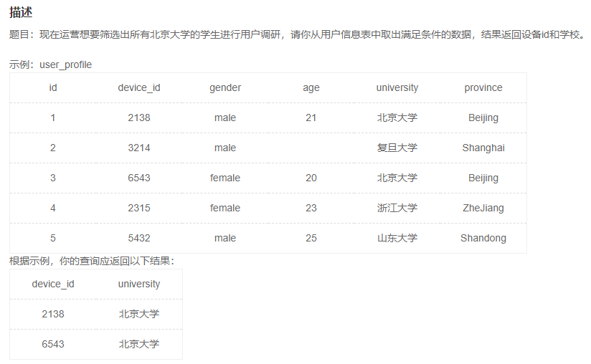Click the 描述 heading

coord(21,12)
